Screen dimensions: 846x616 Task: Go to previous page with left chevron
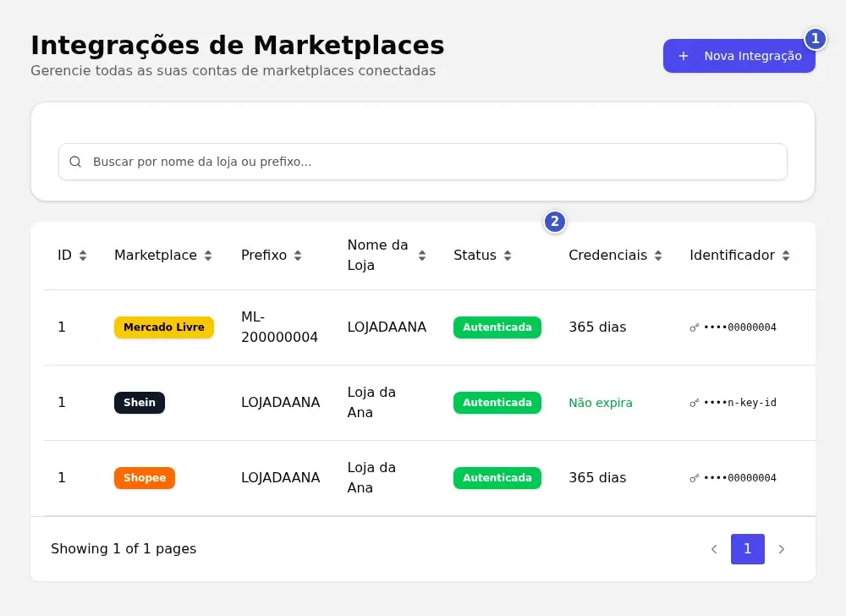714,549
